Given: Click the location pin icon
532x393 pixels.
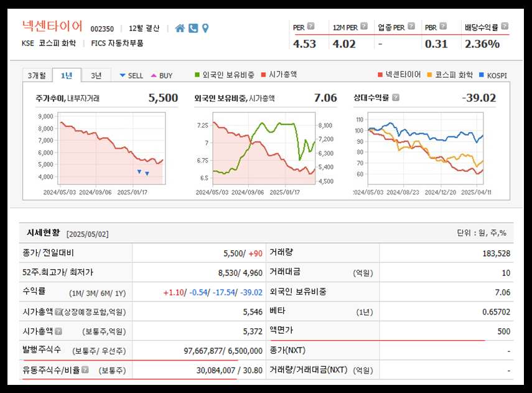Looking at the screenshot, I should click(205, 28).
